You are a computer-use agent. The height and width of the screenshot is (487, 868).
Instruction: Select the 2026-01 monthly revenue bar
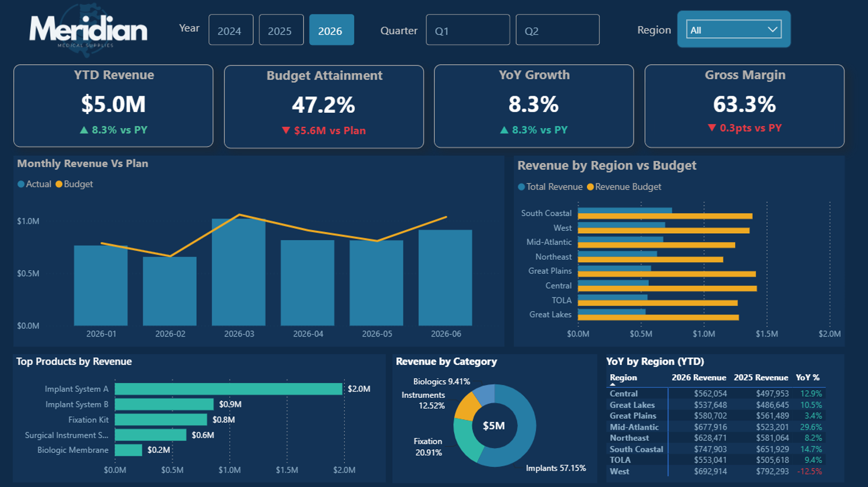(101, 286)
